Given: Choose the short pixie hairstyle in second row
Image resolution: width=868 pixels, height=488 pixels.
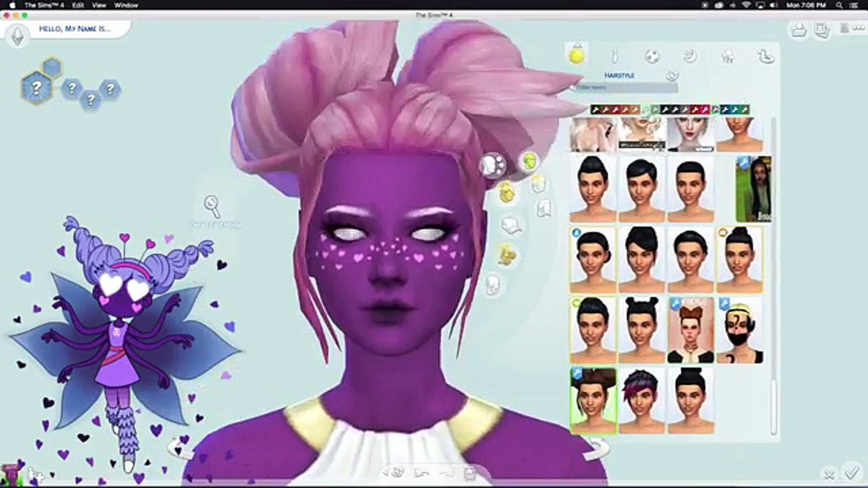Looking at the screenshot, I should pos(642,189).
